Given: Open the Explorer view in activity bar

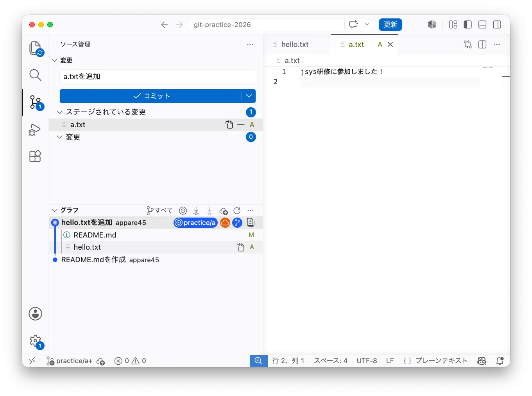Looking at the screenshot, I should coord(36,49).
